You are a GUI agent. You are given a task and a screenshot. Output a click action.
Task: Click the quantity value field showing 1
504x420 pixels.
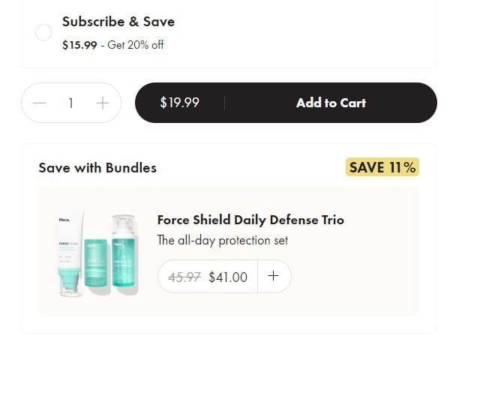pos(71,103)
